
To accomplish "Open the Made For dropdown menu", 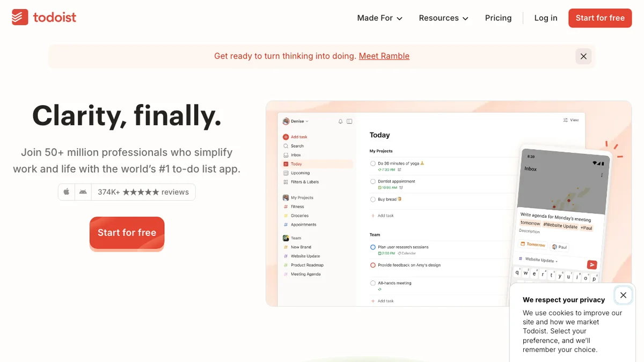I will click(379, 18).
